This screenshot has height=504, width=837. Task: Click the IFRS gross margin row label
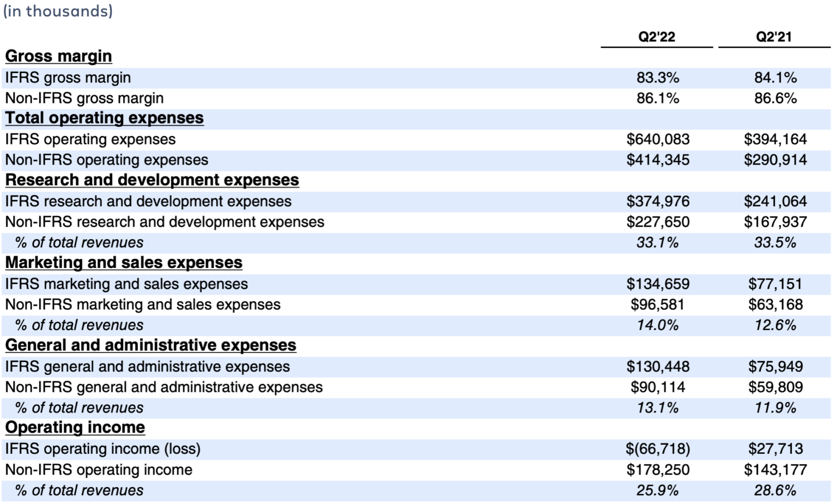click(67, 77)
